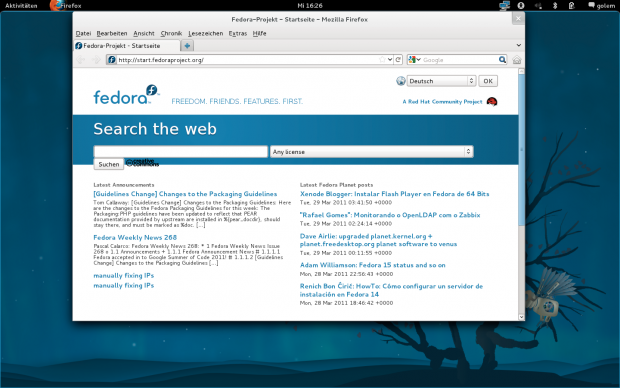This screenshot has height=388, width=620.
Task: Open the Extras menu
Action: 238,33
